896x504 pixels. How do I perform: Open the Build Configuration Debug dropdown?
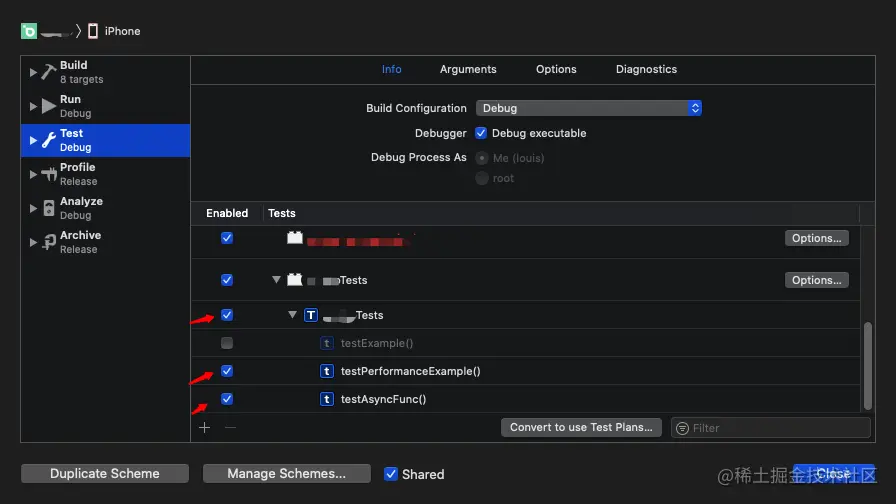588,108
